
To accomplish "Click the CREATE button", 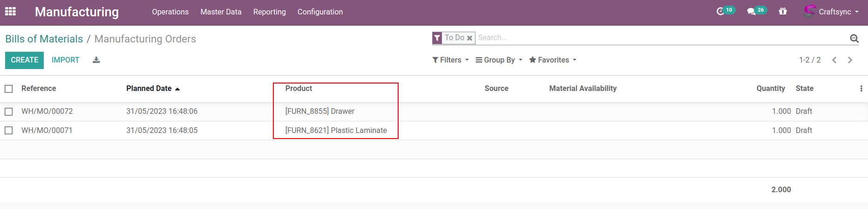I will point(25,60).
